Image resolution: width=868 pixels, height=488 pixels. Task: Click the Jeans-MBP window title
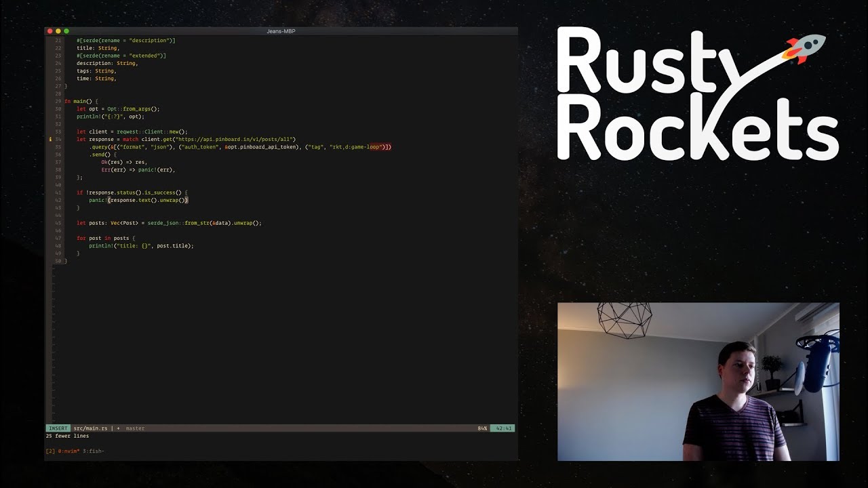(281, 31)
